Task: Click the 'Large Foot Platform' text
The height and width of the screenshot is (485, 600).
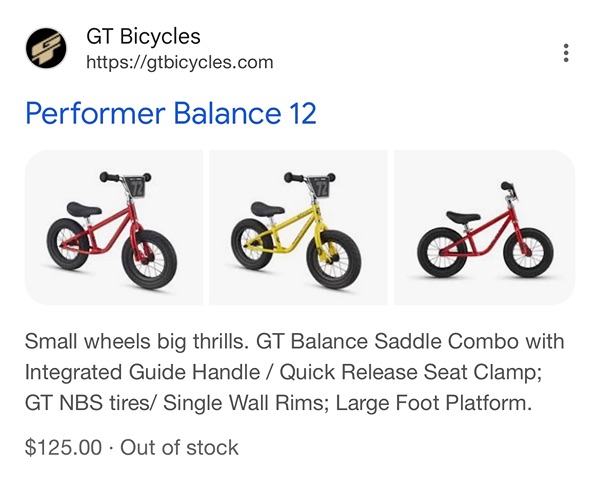Action: [x=434, y=403]
